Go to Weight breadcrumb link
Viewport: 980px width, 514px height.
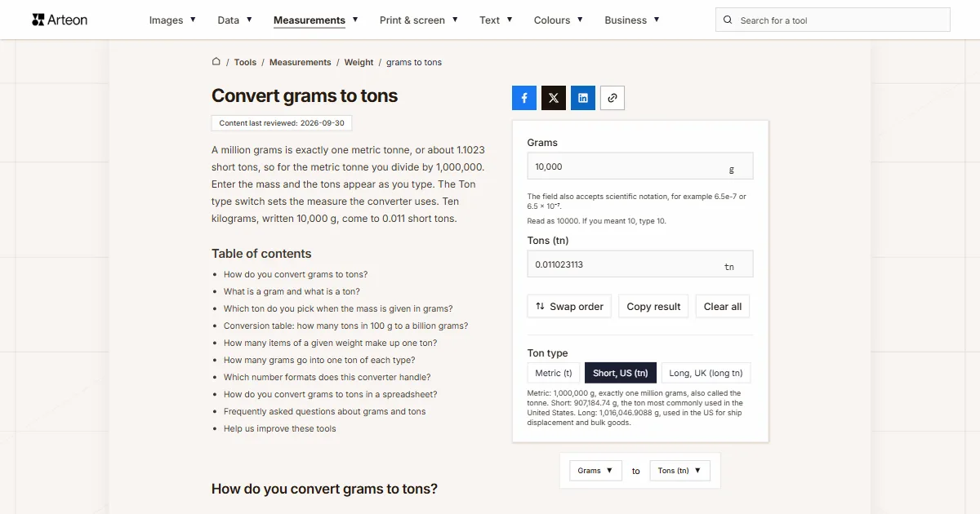[x=359, y=62]
